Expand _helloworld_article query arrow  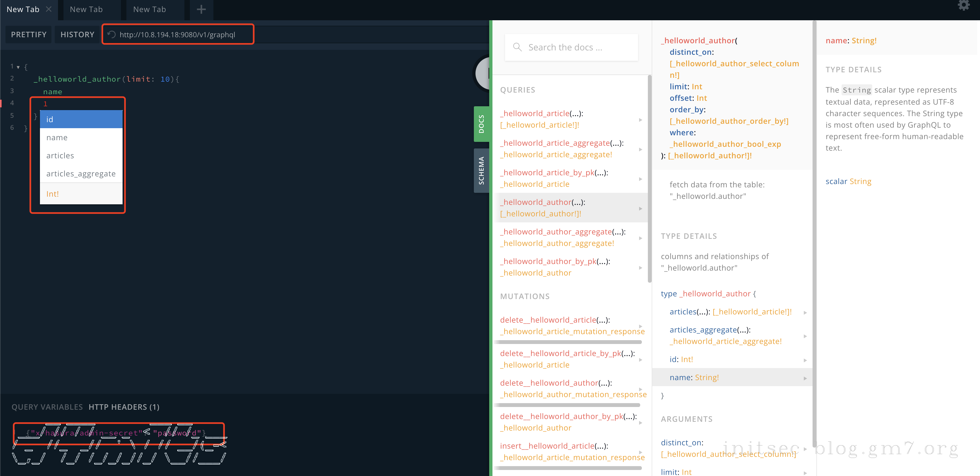pyautogui.click(x=641, y=120)
